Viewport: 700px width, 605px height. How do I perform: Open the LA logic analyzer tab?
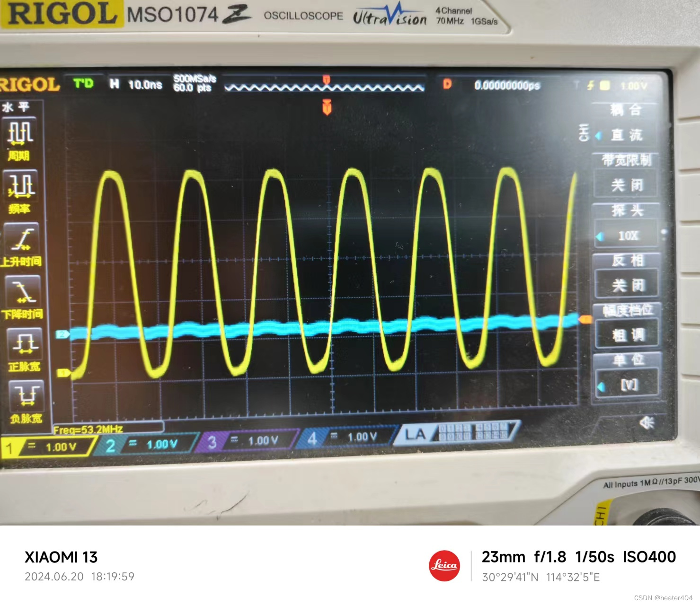457,432
